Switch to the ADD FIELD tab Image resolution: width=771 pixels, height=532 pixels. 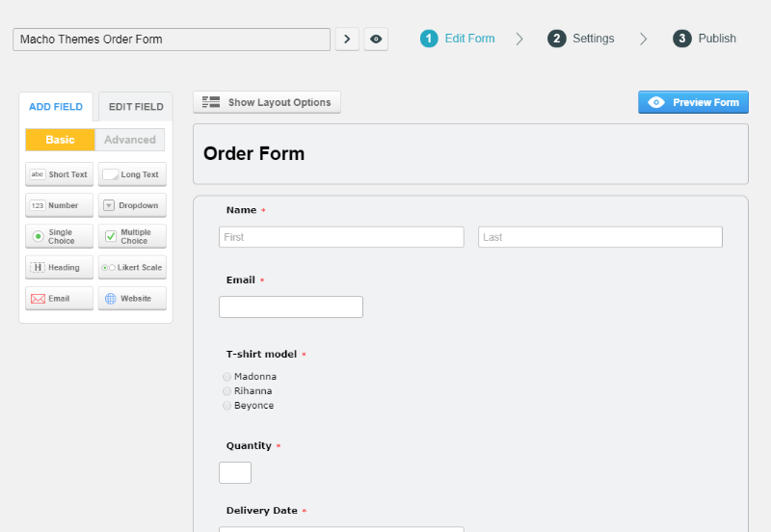point(56,107)
